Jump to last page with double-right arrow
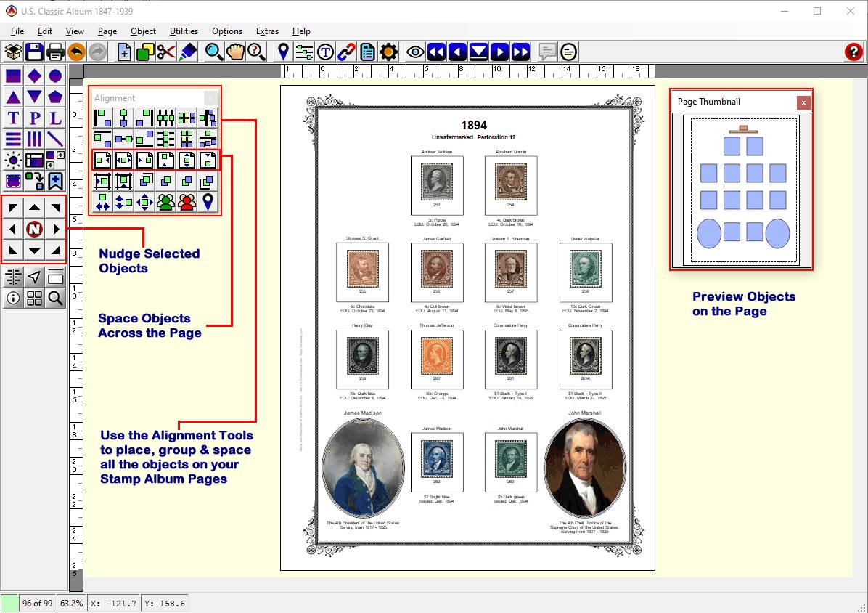Screen dimensions: 868x613 click(x=520, y=52)
